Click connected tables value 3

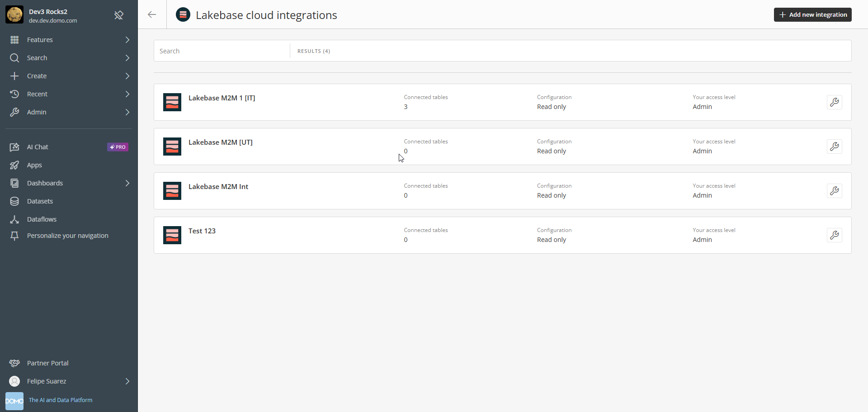click(x=406, y=107)
